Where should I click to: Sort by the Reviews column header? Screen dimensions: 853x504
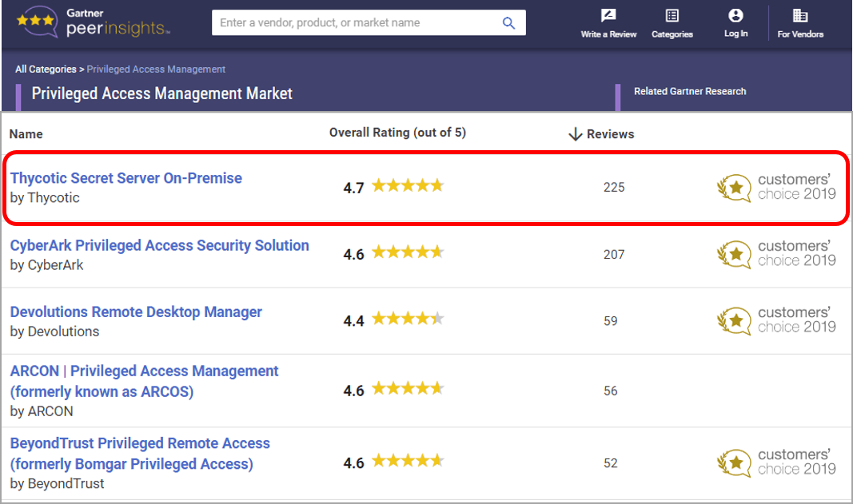coord(611,133)
